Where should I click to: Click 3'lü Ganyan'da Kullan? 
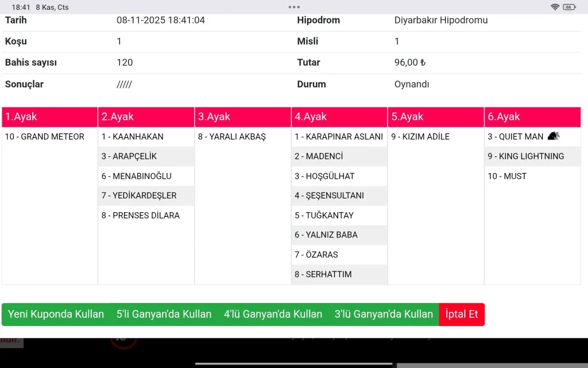click(384, 315)
